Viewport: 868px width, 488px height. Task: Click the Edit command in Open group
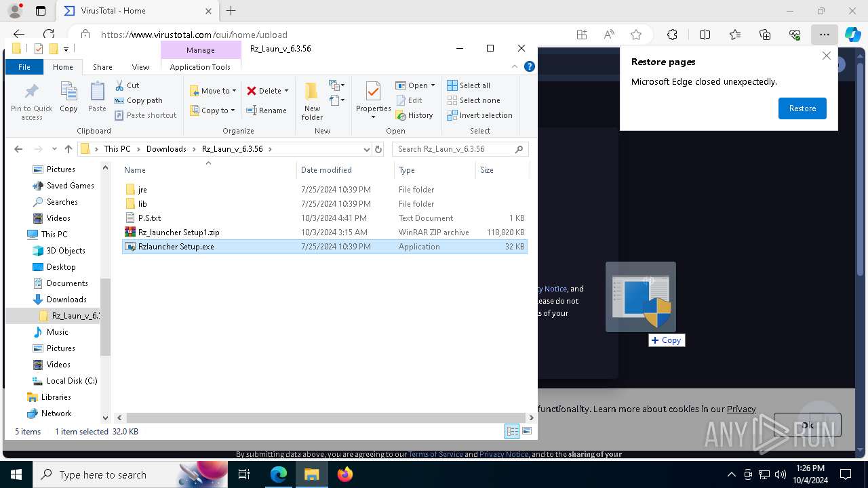click(x=409, y=100)
